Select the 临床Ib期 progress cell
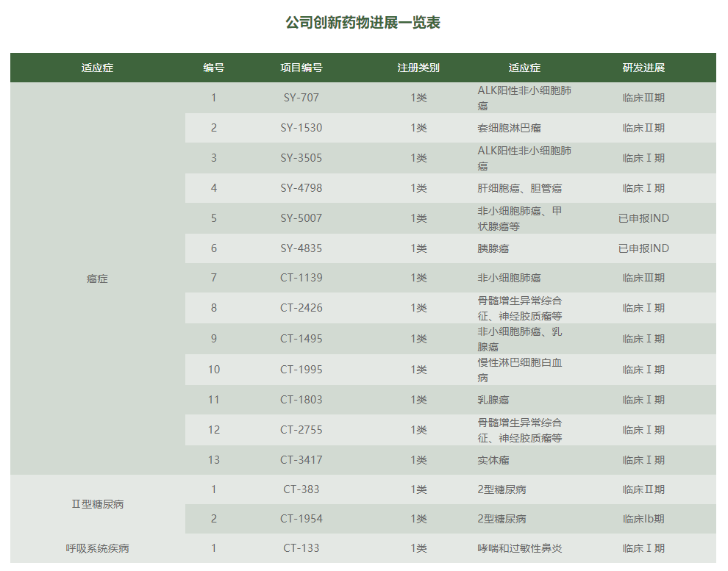Viewport: 728px width, 571px height. pos(643,519)
